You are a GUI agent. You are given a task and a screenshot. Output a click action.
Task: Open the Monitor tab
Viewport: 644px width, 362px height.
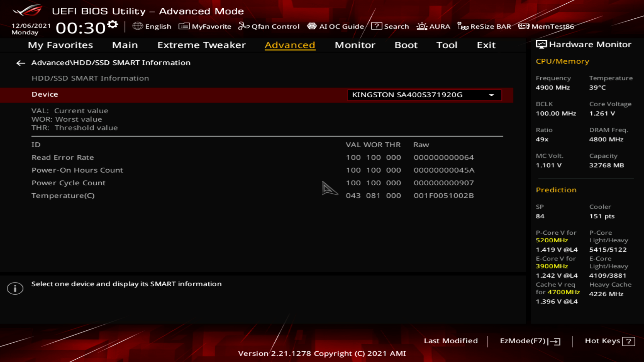(355, 45)
